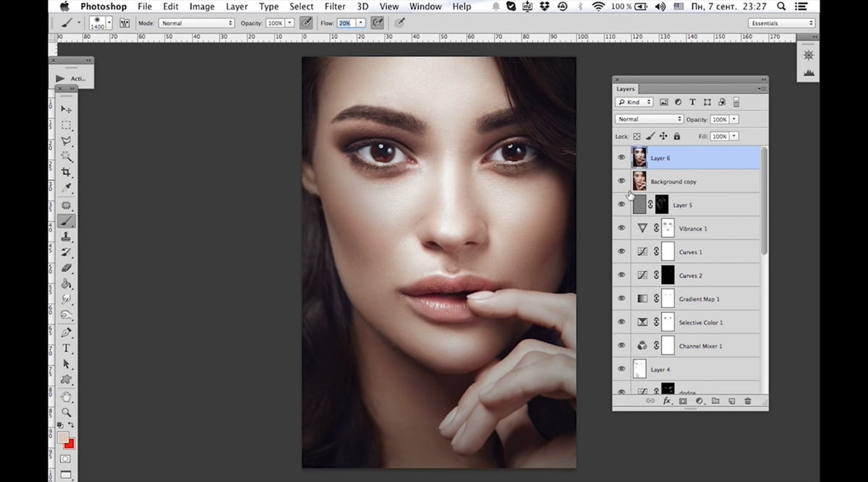Open layer Fill dropdown arrow
868x482 pixels.
(x=734, y=136)
